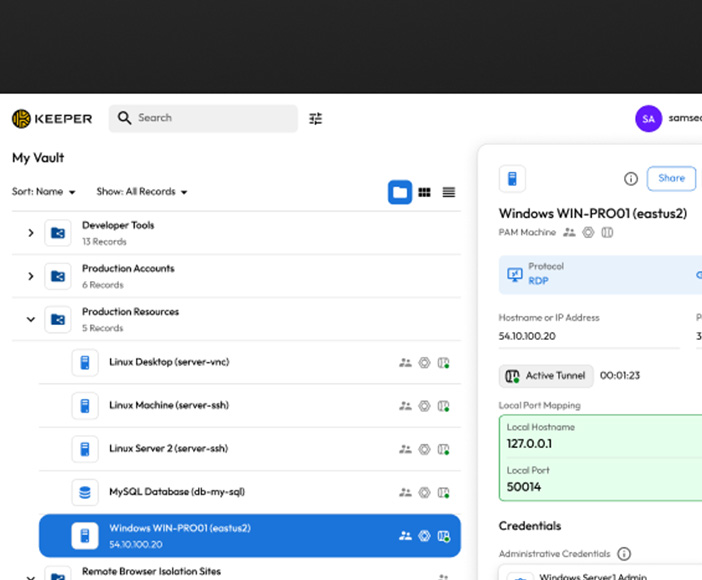The width and height of the screenshot is (702, 580).
Task: Click the shared users icon under record title
Action: (569, 232)
